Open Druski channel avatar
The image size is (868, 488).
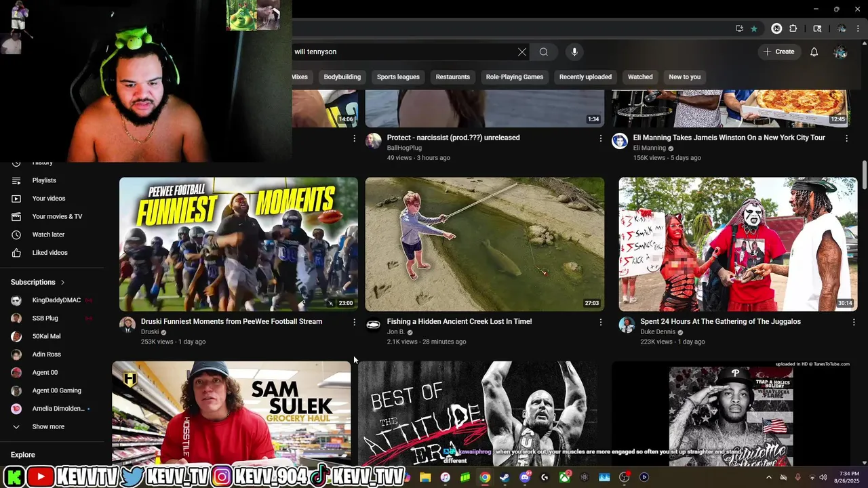[127, 325]
